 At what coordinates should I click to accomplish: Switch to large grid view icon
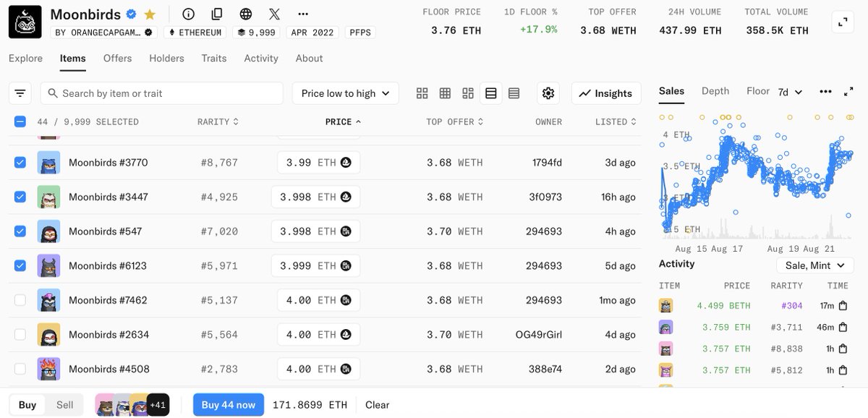pyautogui.click(x=422, y=93)
